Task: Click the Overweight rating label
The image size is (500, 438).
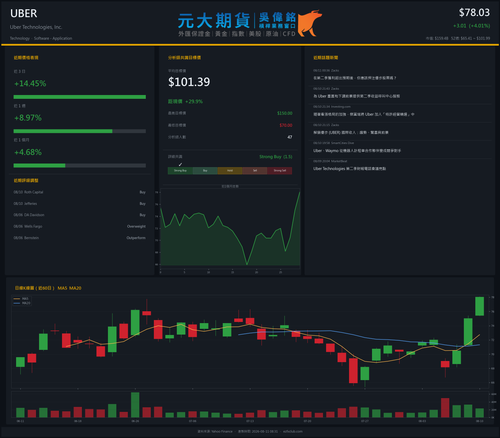Action: click(136, 226)
